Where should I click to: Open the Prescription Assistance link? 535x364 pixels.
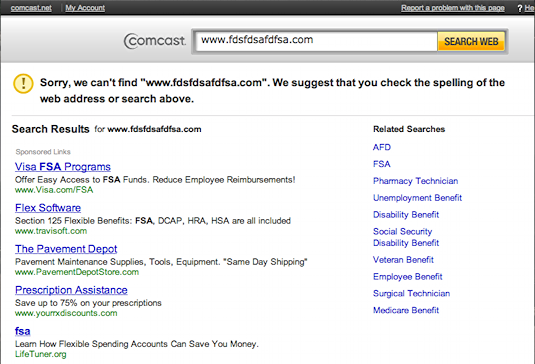[71, 290]
